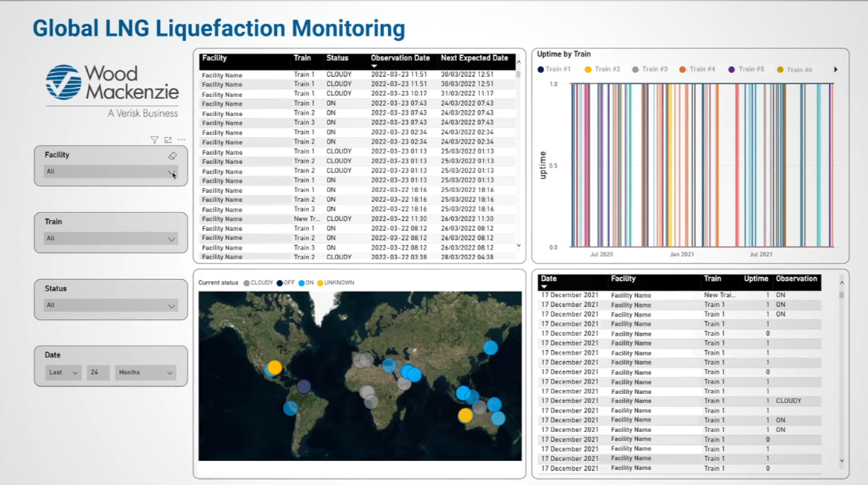Click the sort arrow under Observation Date

point(373,66)
